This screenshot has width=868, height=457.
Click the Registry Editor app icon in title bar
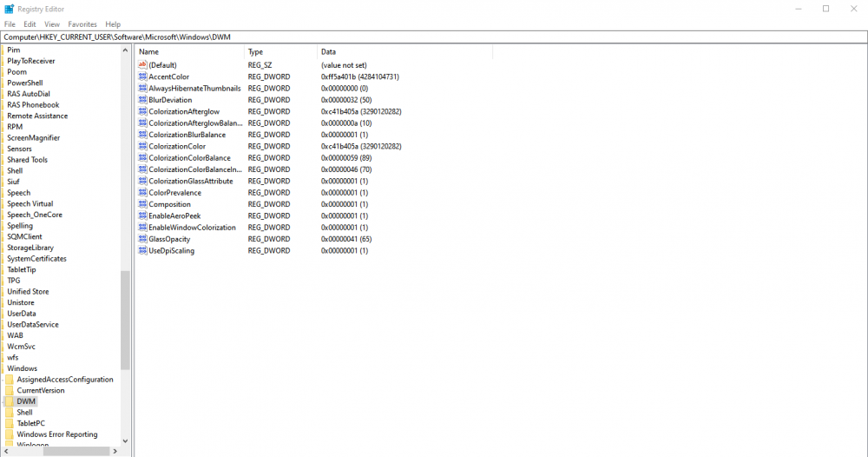[9, 9]
